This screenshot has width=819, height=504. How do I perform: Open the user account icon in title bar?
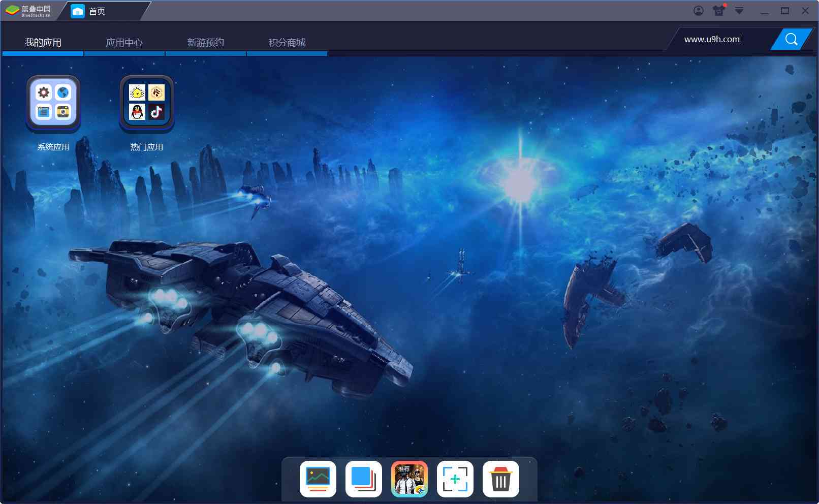pos(699,11)
